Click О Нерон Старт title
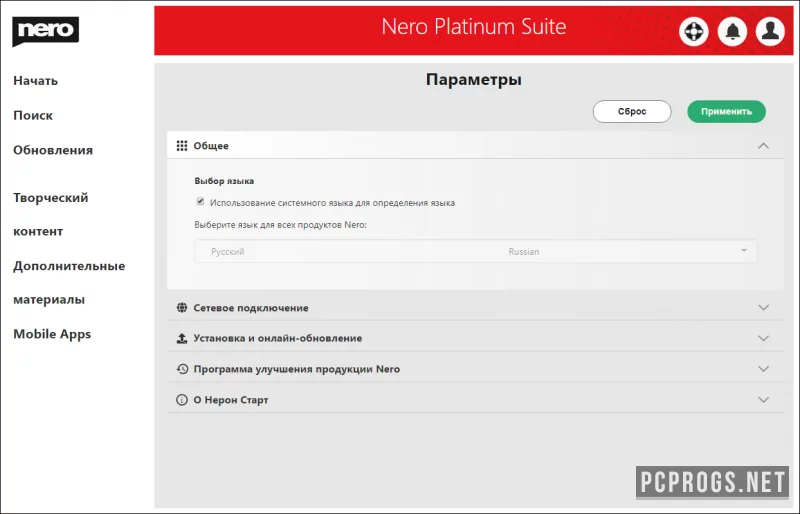 coord(231,400)
